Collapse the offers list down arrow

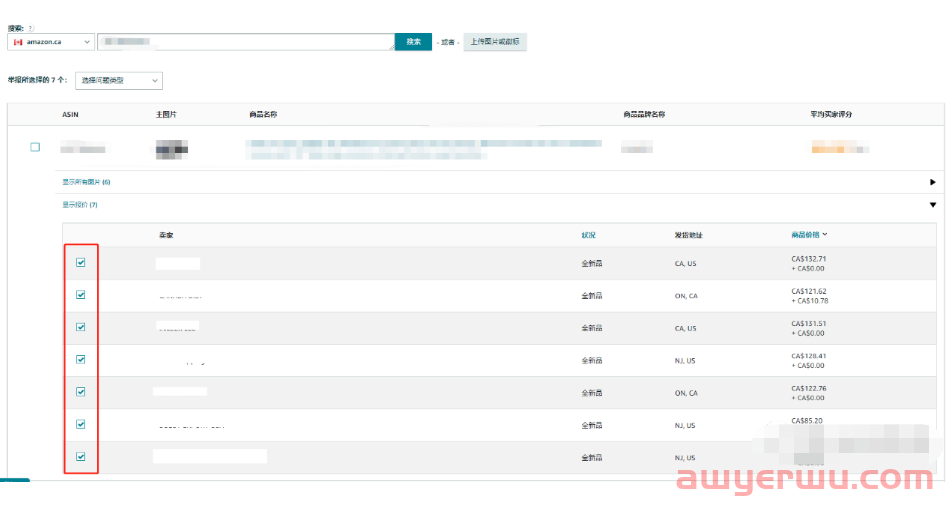tap(933, 205)
